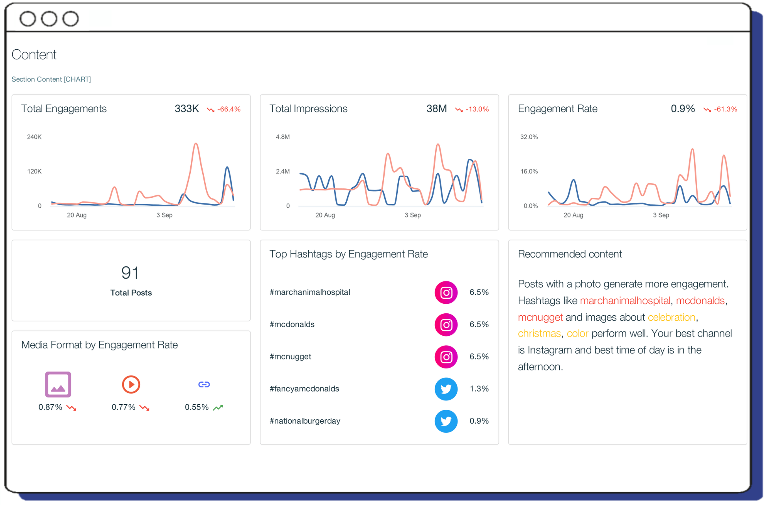Select the video play media format icon

tap(131, 384)
